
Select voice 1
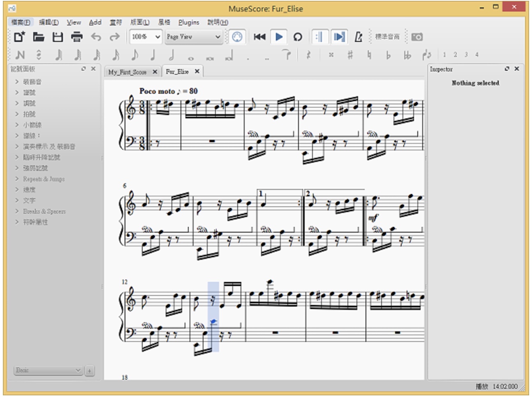[444, 54]
